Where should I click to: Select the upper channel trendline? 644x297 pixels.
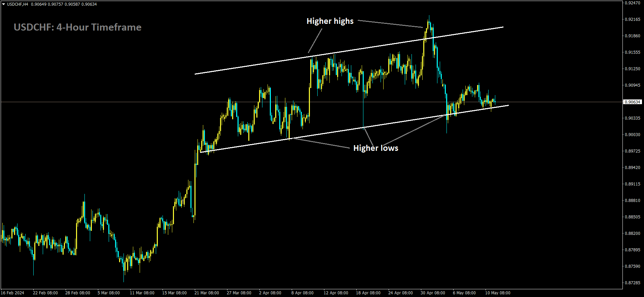(x=349, y=50)
